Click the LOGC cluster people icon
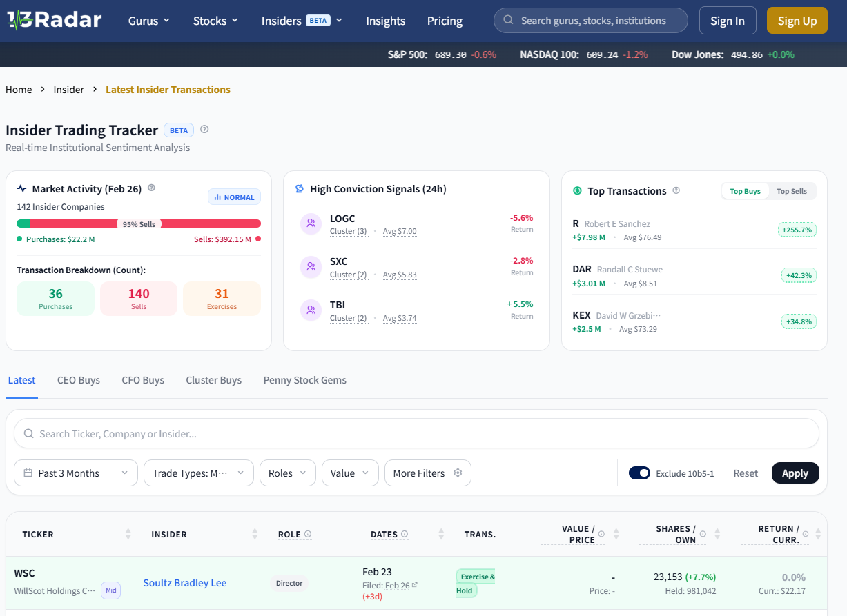 coord(311,223)
